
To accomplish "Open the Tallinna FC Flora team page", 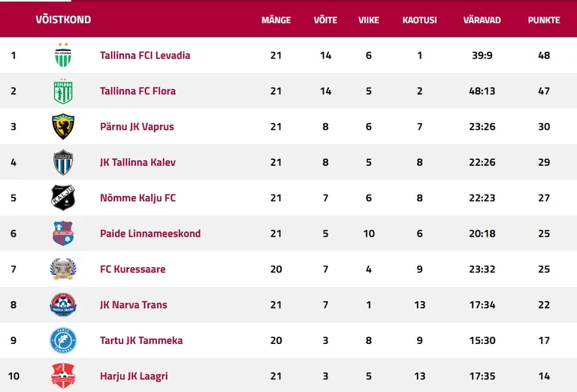I will click(x=137, y=91).
